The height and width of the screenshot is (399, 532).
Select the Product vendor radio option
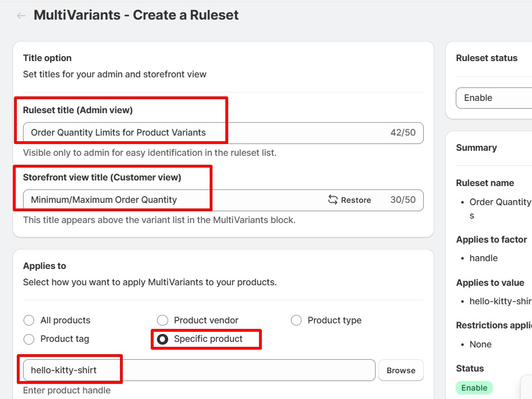(x=163, y=321)
